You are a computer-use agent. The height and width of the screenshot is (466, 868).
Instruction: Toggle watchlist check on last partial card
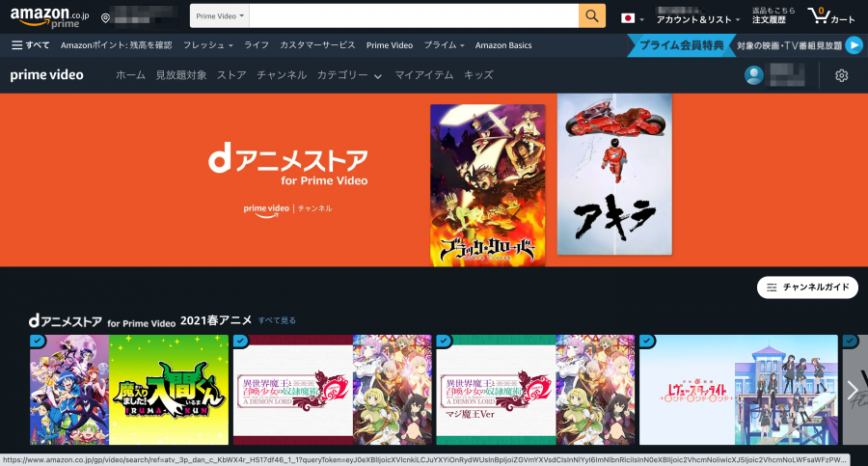point(851,341)
